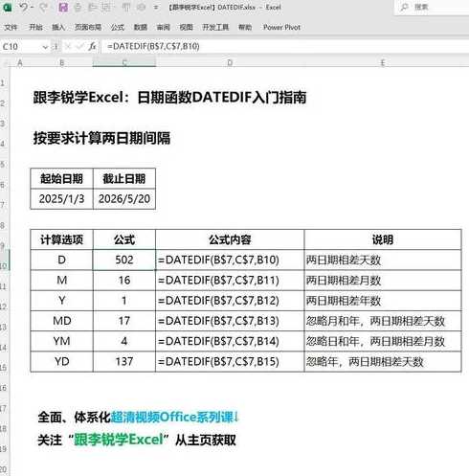The image size is (469, 476).
Task: Select start date cell 2025/1/3
Action: (61, 199)
